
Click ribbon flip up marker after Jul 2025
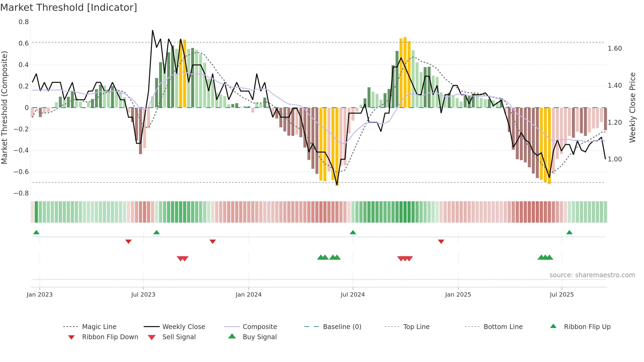569,232
